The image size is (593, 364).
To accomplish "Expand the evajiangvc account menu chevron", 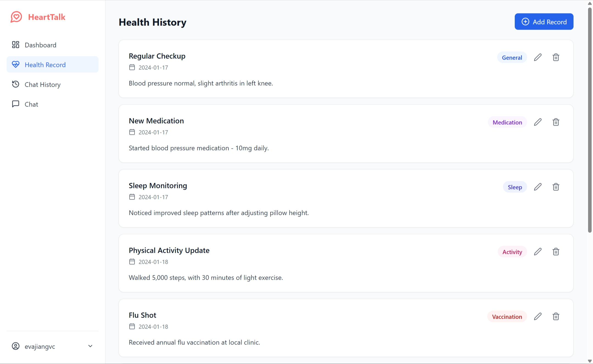I will tap(90, 346).
